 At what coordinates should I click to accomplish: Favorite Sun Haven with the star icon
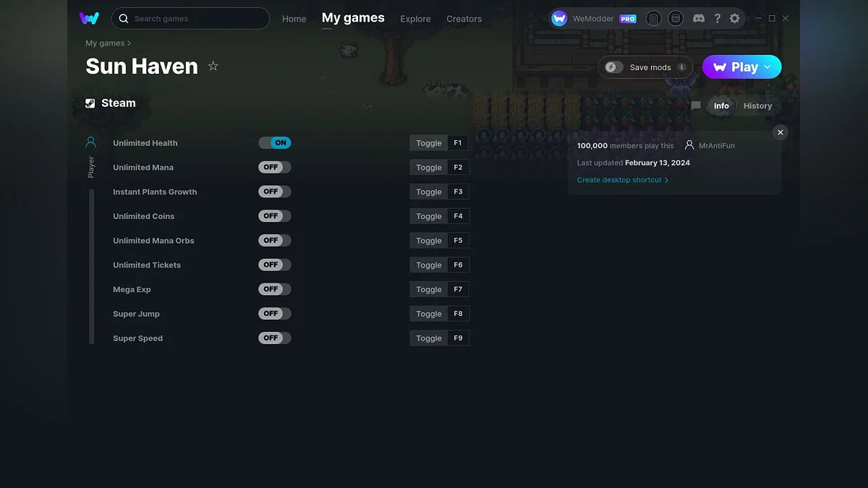click(213, 66)
